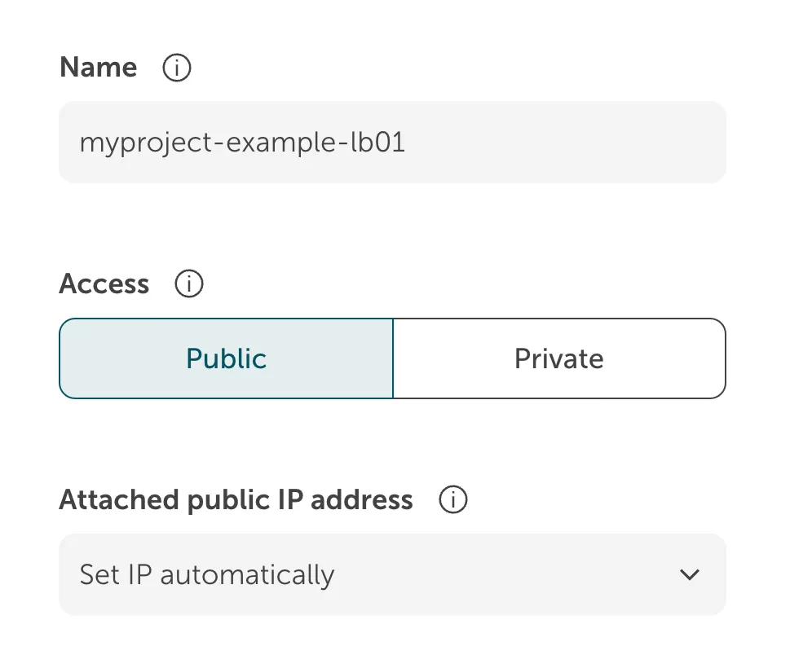Viewport: 812px width, 655px height.
Task: Click the end of the load balancer name field
Action: 571,143
